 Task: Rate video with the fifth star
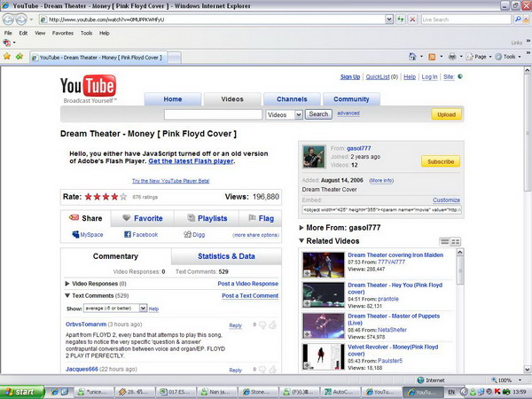pos(123,197)
